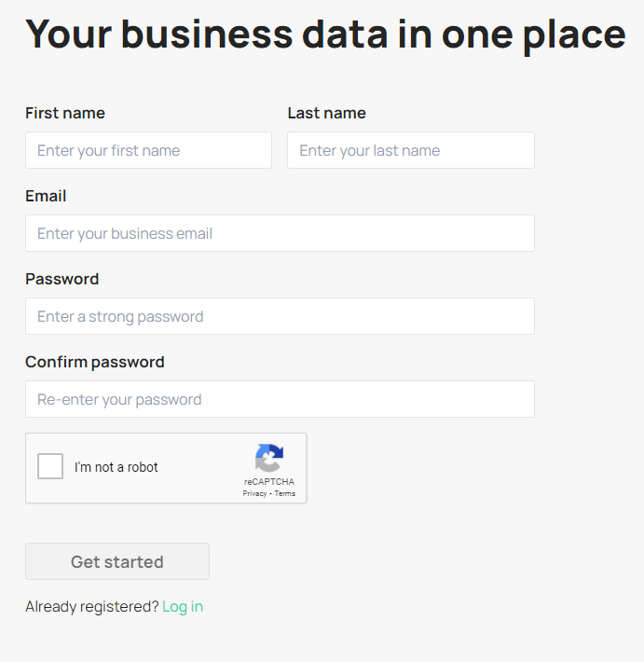Click the reCAPTCHA logo icon

(268, 458)
